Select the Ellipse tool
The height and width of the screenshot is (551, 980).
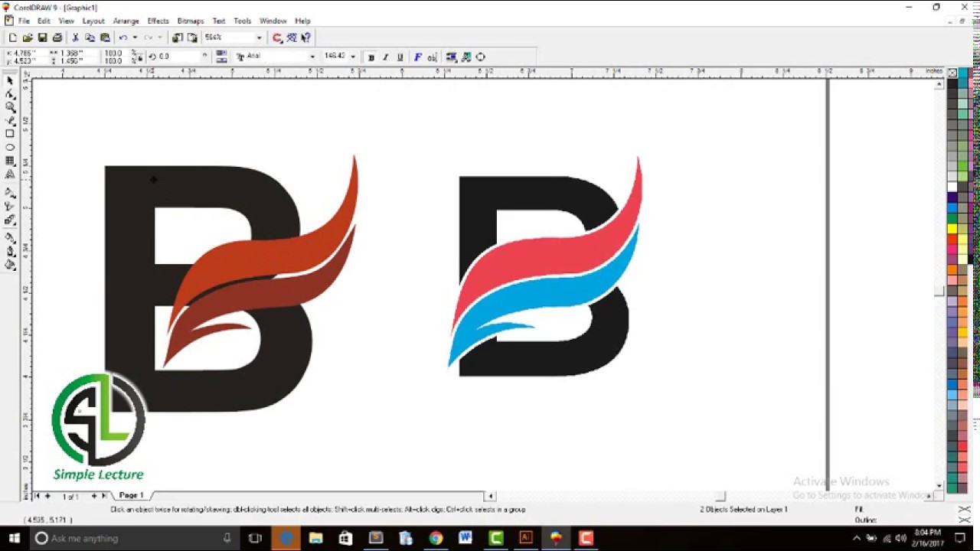10,146
